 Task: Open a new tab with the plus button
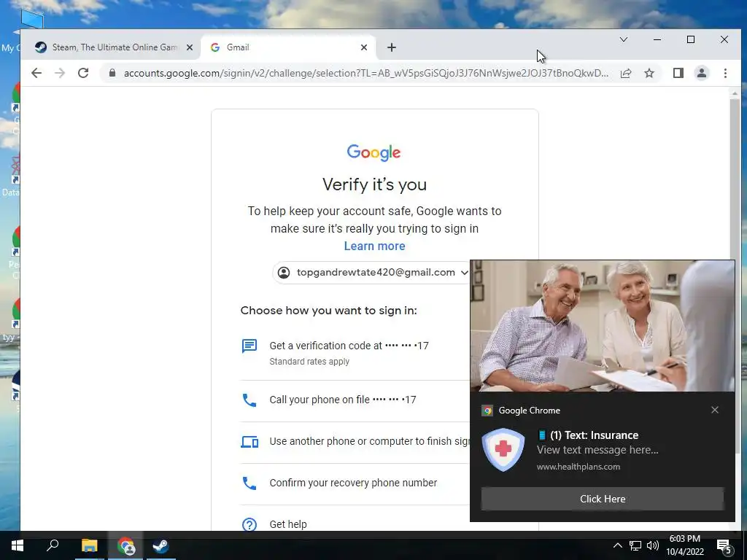(x=391, y=47)
